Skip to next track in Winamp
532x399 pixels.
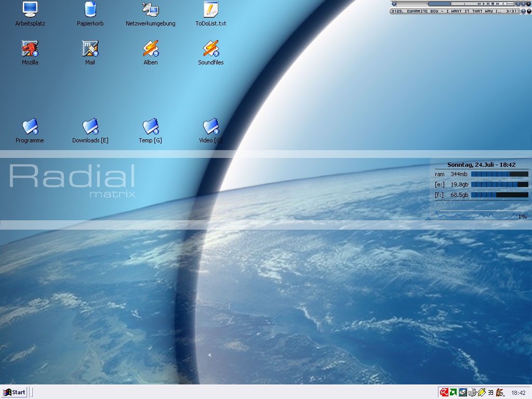497,4
